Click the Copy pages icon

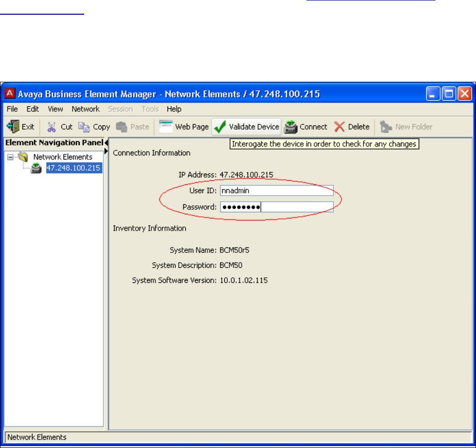tap(84, 127)
